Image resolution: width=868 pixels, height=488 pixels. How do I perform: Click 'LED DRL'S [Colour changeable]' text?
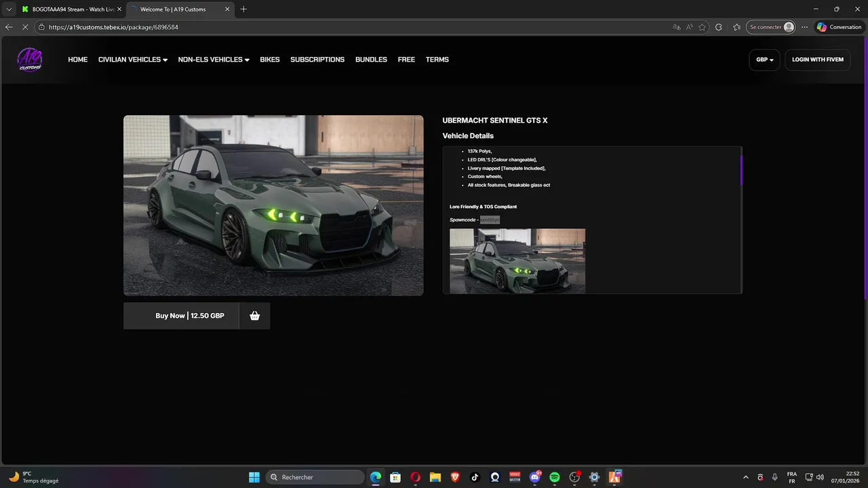(x=502, y=160)
